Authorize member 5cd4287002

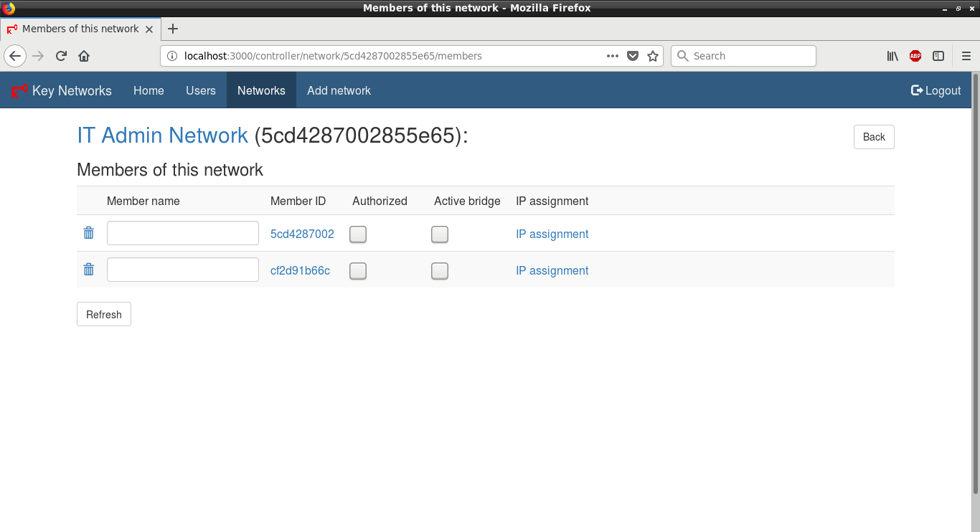[x=358, y=234]
